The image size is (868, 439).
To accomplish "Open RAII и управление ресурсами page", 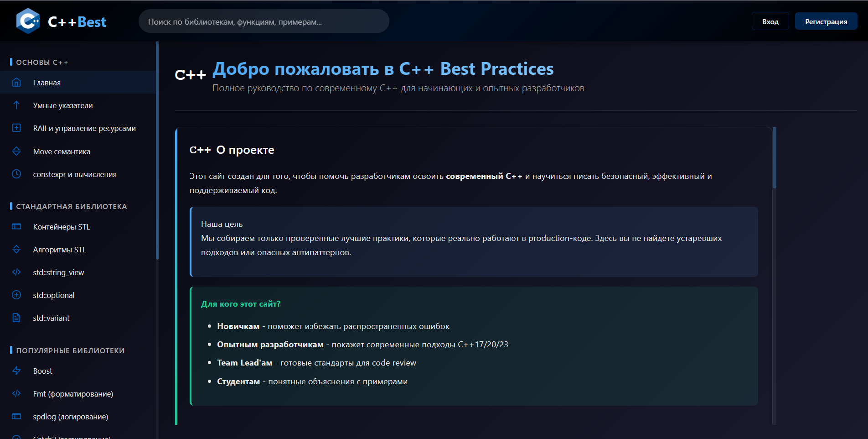I will click(78, 128).
